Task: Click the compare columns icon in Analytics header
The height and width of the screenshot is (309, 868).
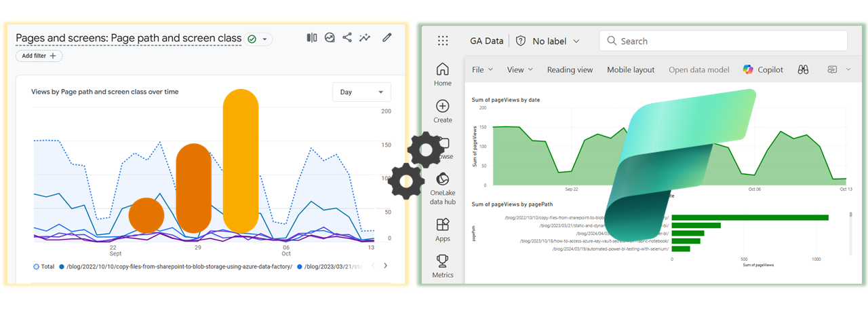Action: [312, 38]
